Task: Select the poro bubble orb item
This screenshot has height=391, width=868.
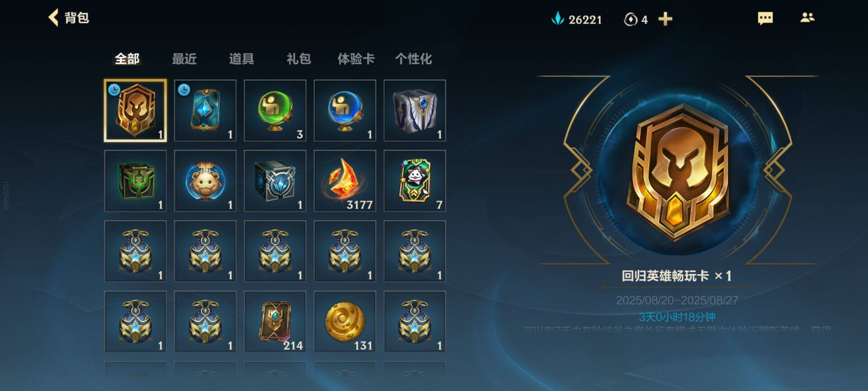Action: (x=205, y=181)
